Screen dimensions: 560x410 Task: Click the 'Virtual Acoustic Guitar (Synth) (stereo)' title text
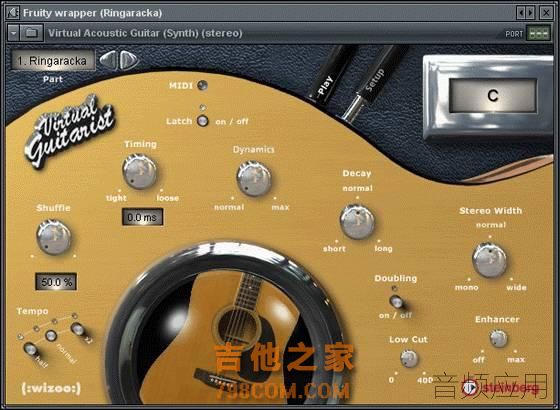(145, 33)
